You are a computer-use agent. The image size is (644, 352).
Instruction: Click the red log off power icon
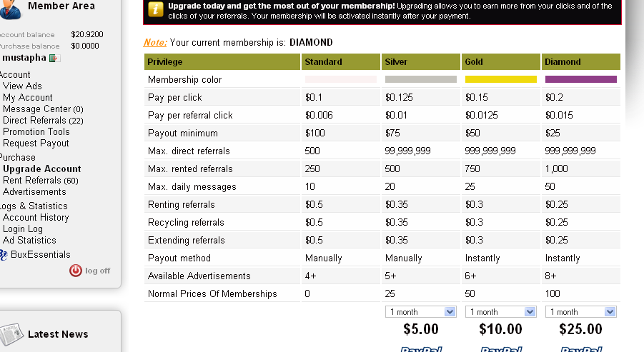coord(76,271)
